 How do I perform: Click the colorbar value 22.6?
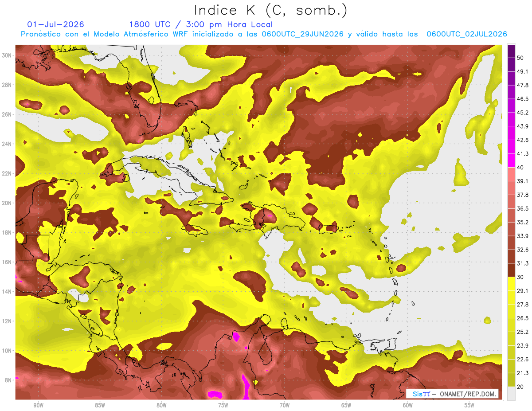click(x=522, y=359)
